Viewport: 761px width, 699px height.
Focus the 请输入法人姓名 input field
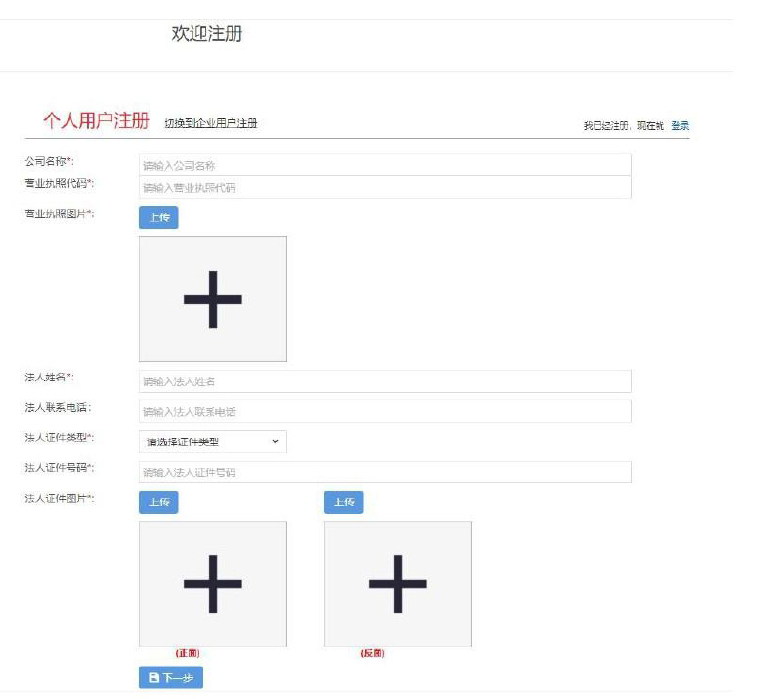point(385,382)
